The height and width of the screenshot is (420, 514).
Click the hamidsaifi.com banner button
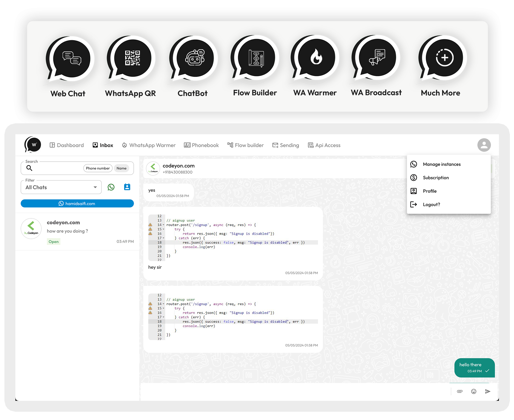point(77,203)
